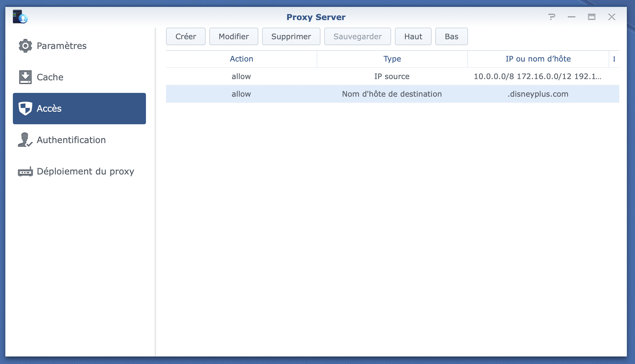
Task: Click the Modifier button
Action: [x=234, y=37]
